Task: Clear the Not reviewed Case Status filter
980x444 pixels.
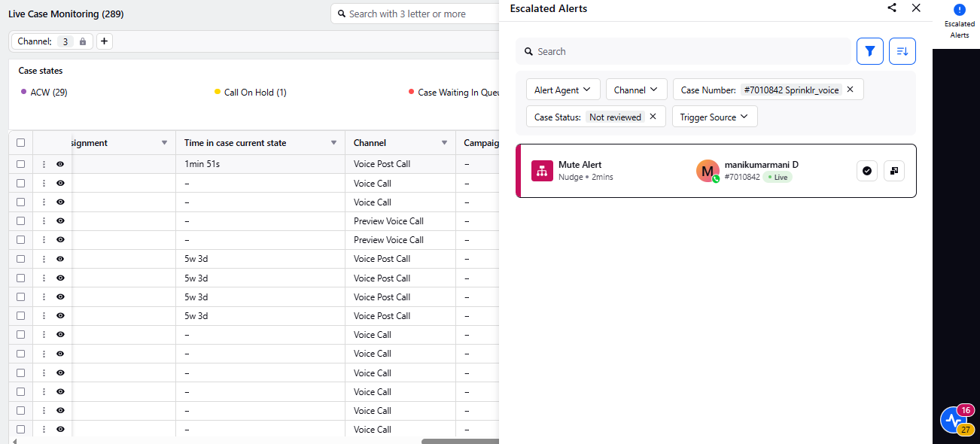Action: click(x=653, y=117)
